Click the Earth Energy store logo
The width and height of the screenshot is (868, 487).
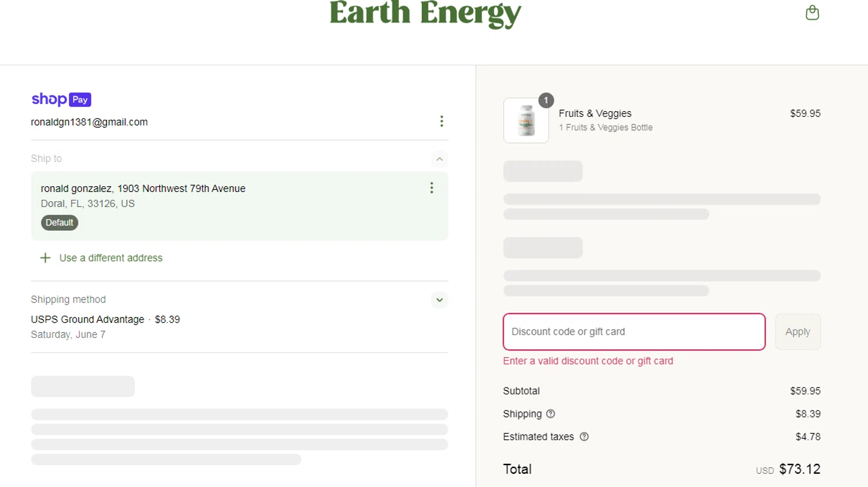pyautogui.click(x=425, y=14)
